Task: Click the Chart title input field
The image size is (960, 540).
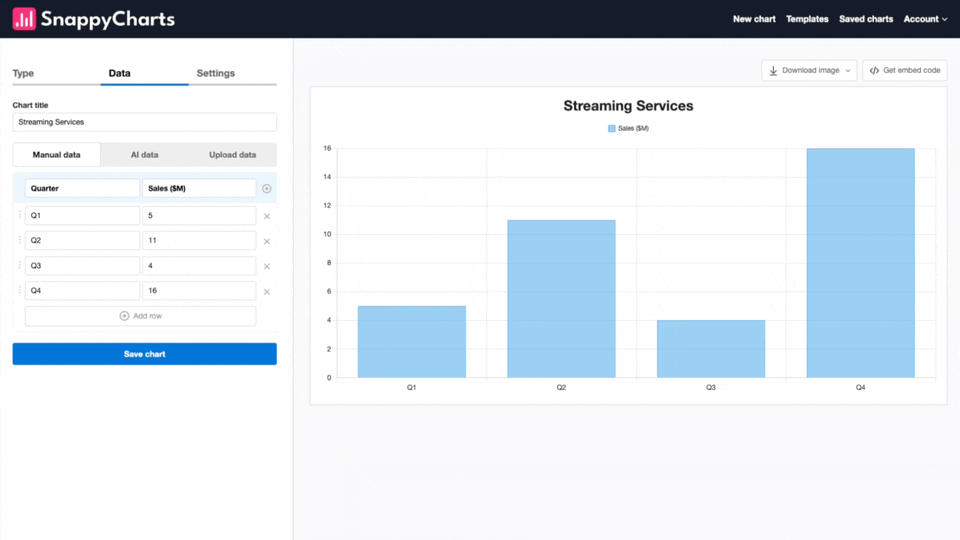Action: click(x=144, y=122)
